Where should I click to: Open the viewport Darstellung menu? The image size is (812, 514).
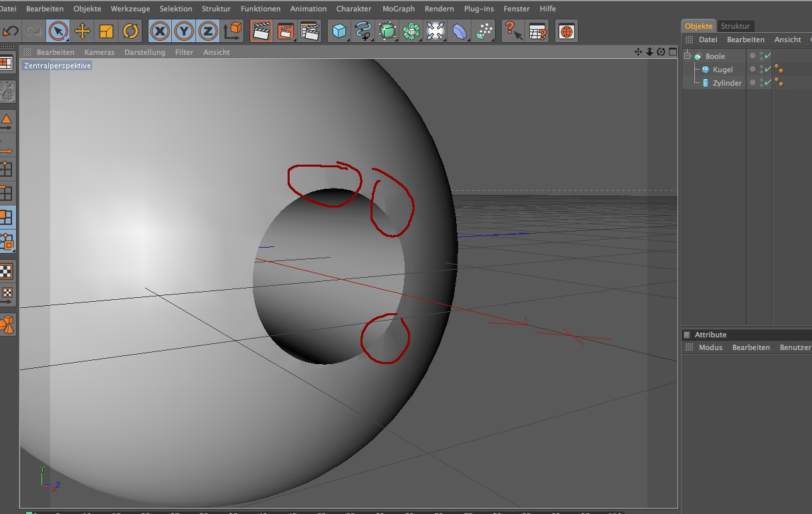click(144, 52)
